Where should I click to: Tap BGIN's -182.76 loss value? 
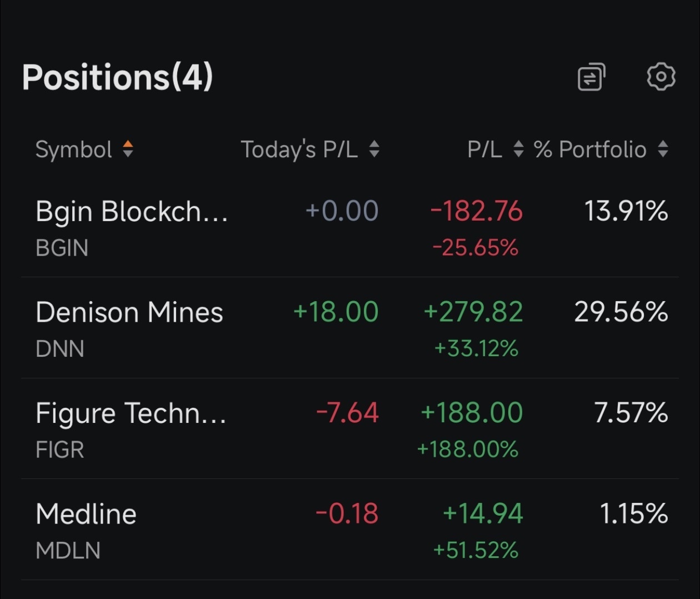coord(477,211)
